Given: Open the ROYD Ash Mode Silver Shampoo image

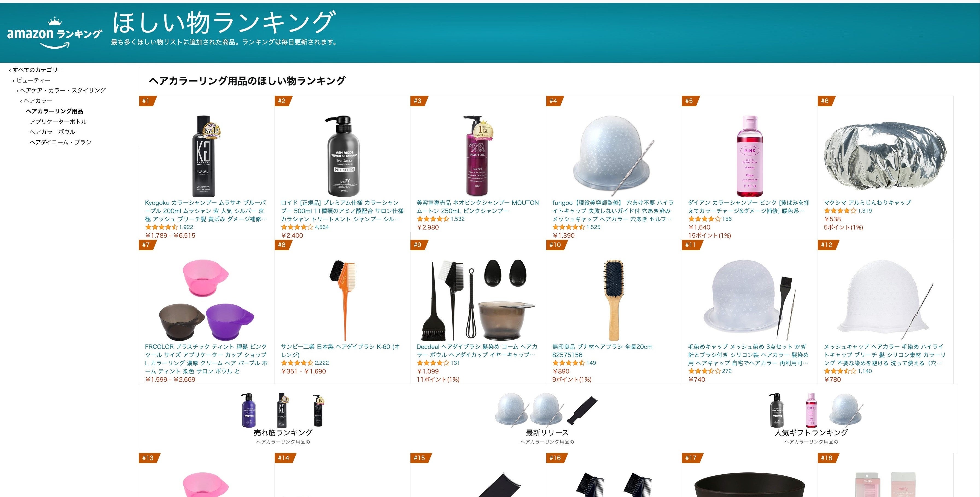Looking at the screenshot, I should click(342, 156).
